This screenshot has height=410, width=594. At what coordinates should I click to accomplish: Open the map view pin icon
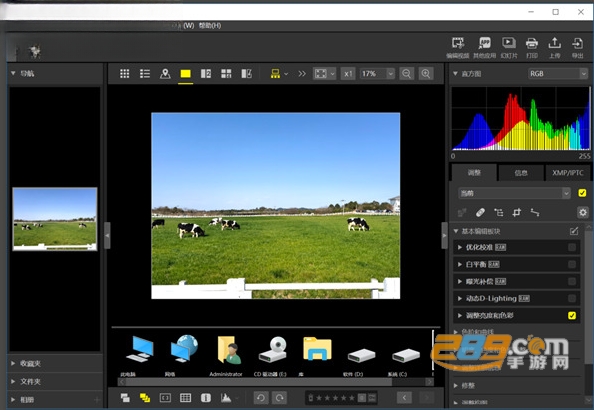pos(165,74)
